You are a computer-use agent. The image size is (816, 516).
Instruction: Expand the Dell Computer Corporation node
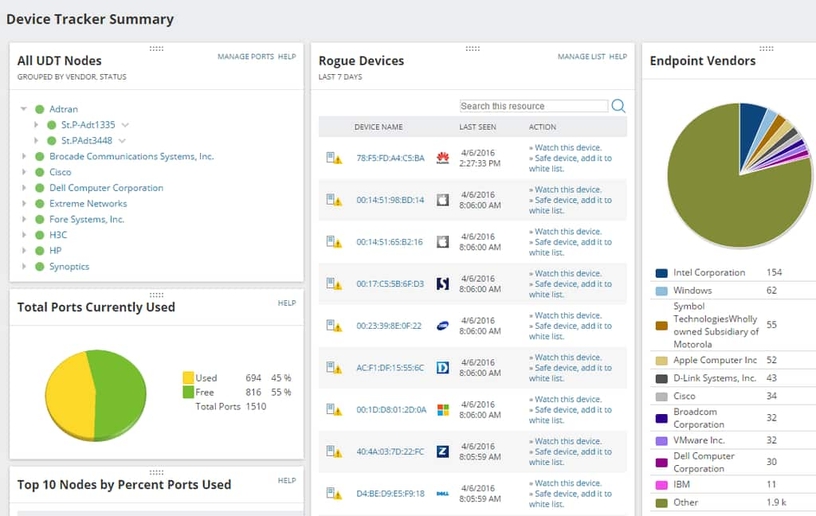[23, 188]
